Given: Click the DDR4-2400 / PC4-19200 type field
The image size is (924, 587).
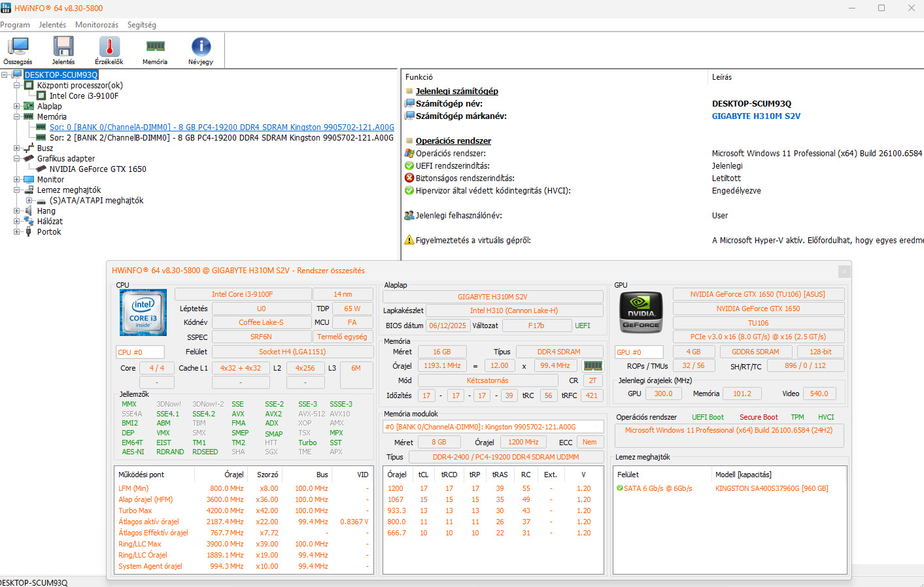Looking at the screenshot, I should coord(505,457).
